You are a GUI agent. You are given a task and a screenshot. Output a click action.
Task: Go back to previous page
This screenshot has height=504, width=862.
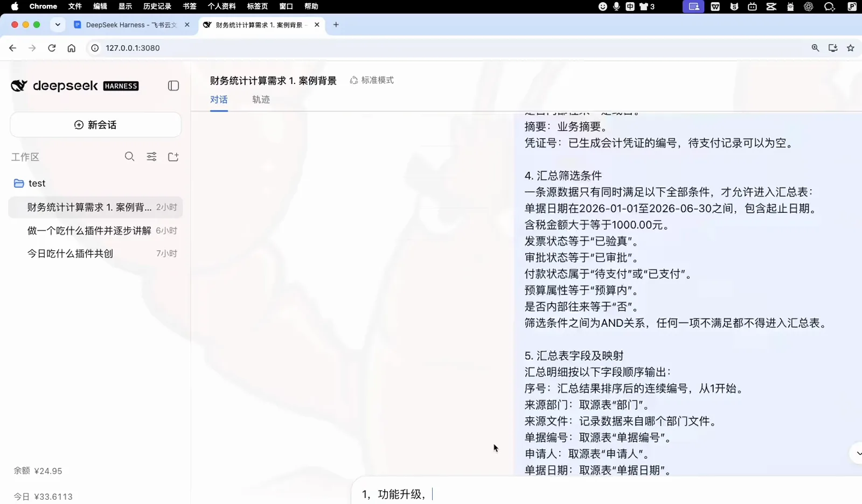pos(13,48)
